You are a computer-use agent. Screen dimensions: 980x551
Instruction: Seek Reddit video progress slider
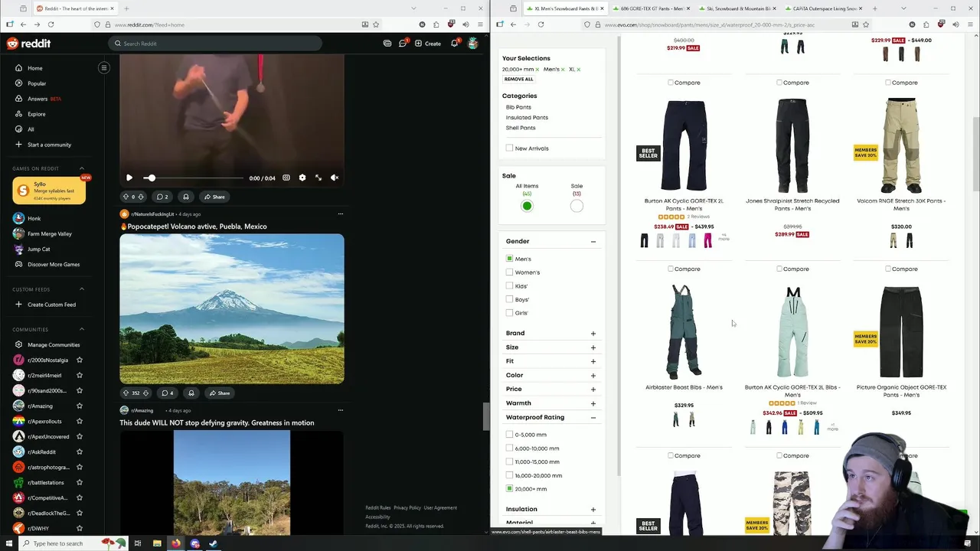point(195,178)
